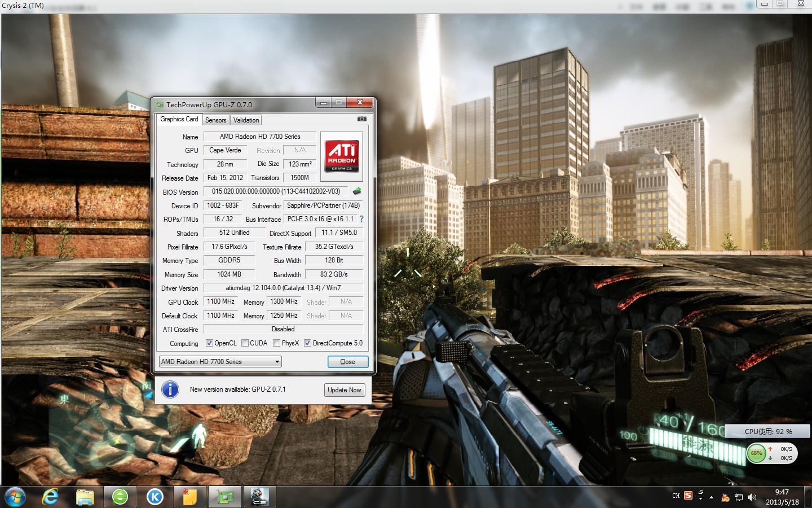Click the blue info icon beside the update notice
The width and height of the screenshot is (812, 508).
point(170,389)
